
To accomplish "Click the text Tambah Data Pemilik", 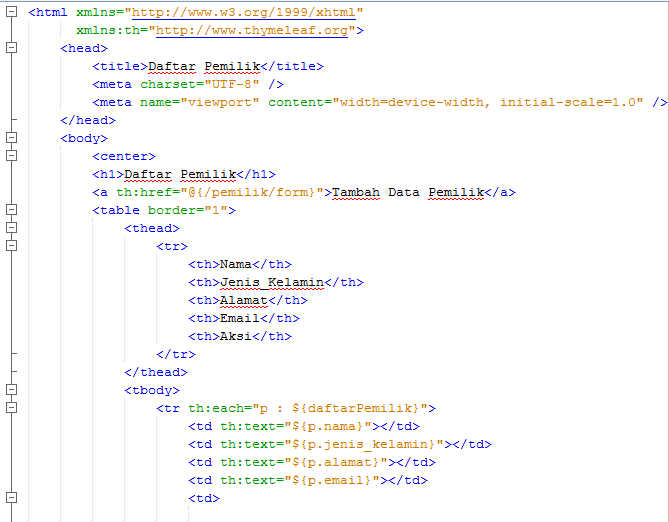I will [x=408, y=192].
